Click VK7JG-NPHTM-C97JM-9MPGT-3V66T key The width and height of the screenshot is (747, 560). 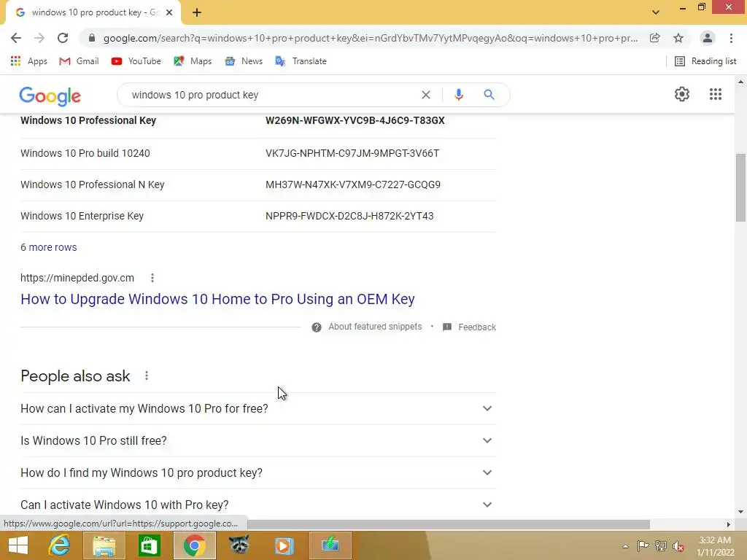(x=352, y=153)
